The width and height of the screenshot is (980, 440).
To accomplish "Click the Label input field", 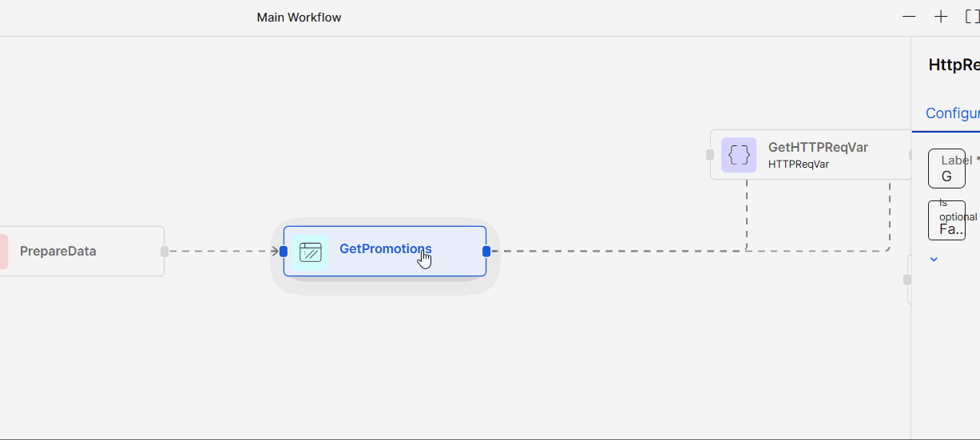I will pos(946,169).
